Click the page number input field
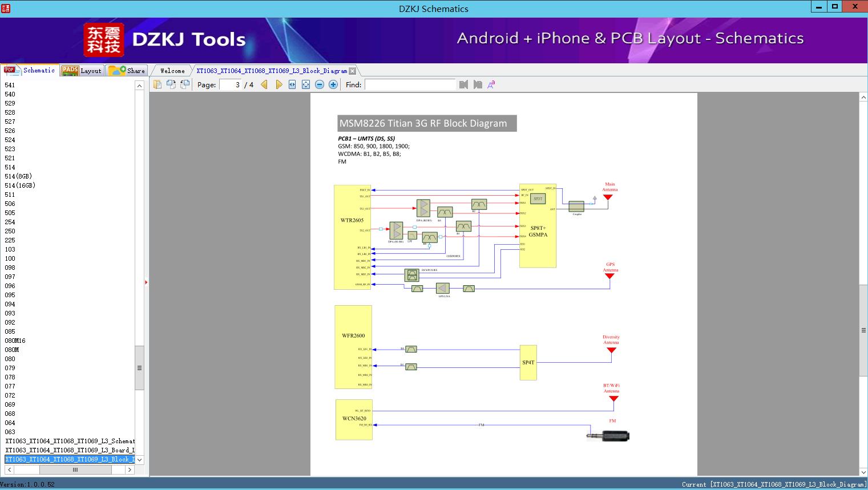 (x=231, y=84)
